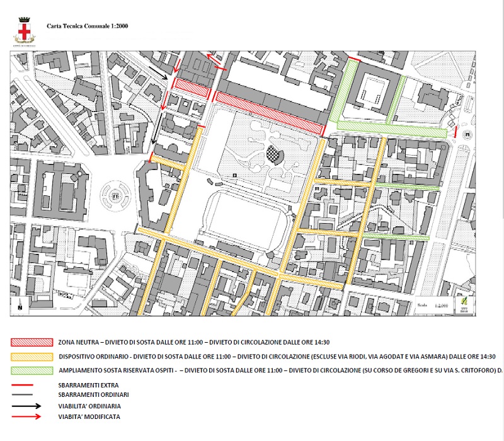Click the long red hatched zone above the park

[x=269, y=113]
